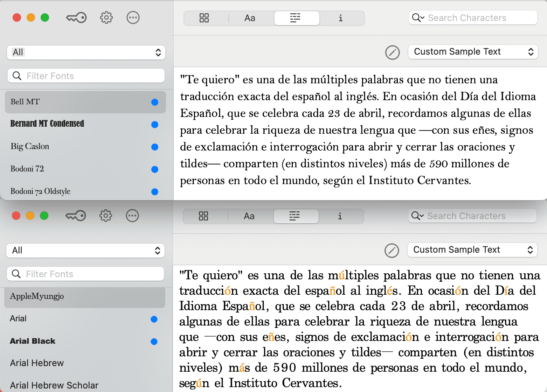Click the Bell MT sample text in the top window

(358, 130)
